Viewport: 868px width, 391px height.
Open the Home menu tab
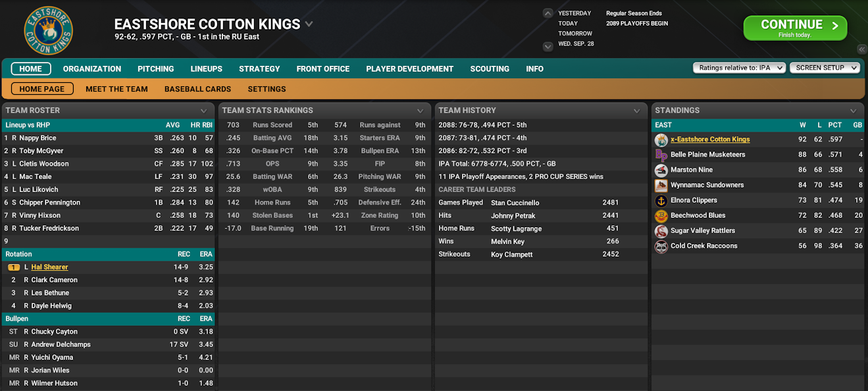pyautogui.click(x=31, y=68)
